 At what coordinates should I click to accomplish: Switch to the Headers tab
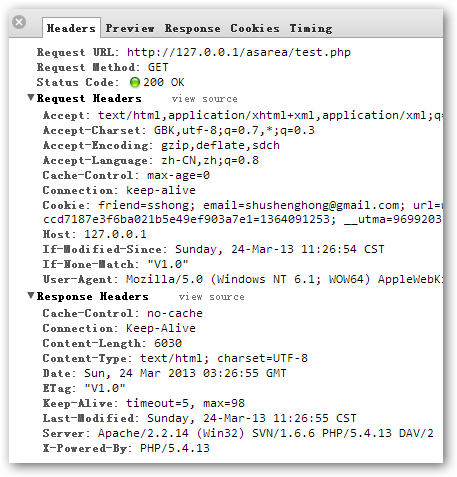[x=71, y=28]
